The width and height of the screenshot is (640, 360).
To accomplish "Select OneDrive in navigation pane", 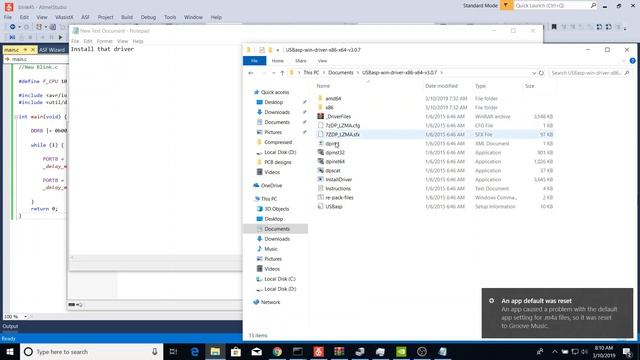I will point(271,185).
